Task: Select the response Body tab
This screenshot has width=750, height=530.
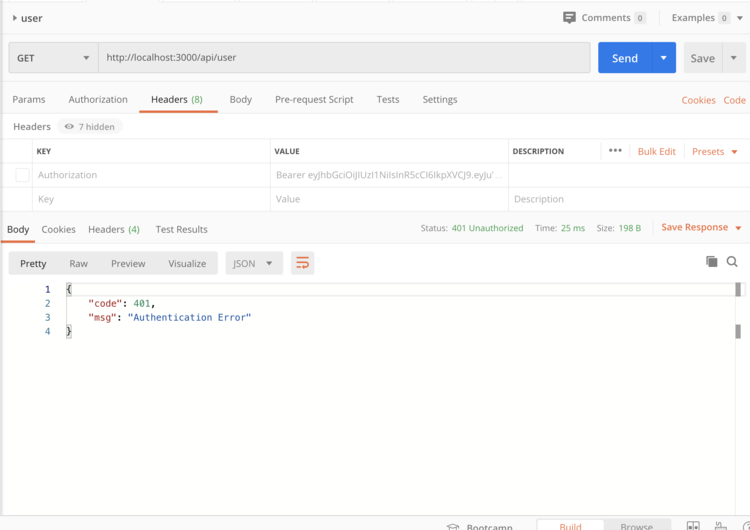Action: tap(18, 230)
